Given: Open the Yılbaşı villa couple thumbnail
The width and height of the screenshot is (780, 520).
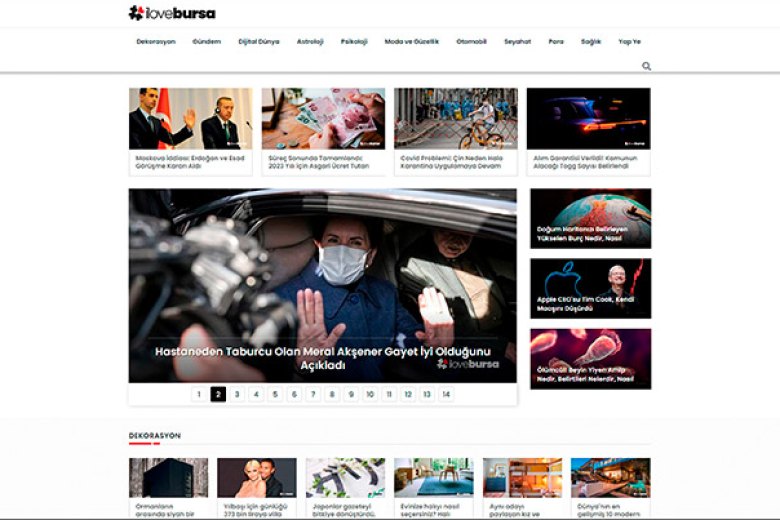Looking at the screenshot, I should 257,478.
